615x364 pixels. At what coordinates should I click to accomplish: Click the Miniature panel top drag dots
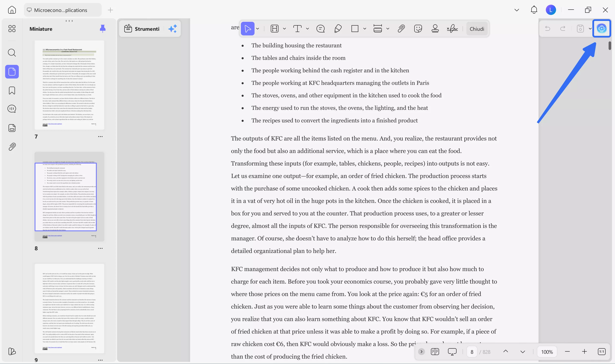point(69,21)
